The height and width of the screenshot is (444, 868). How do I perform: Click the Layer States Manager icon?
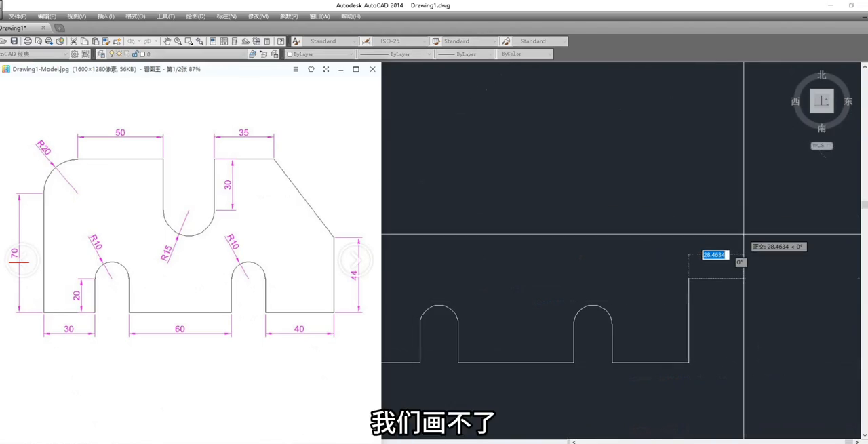pos(275,54)
